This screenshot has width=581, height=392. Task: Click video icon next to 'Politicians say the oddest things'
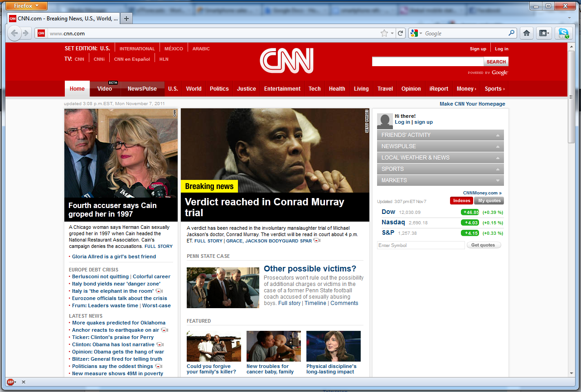[159, 366]
